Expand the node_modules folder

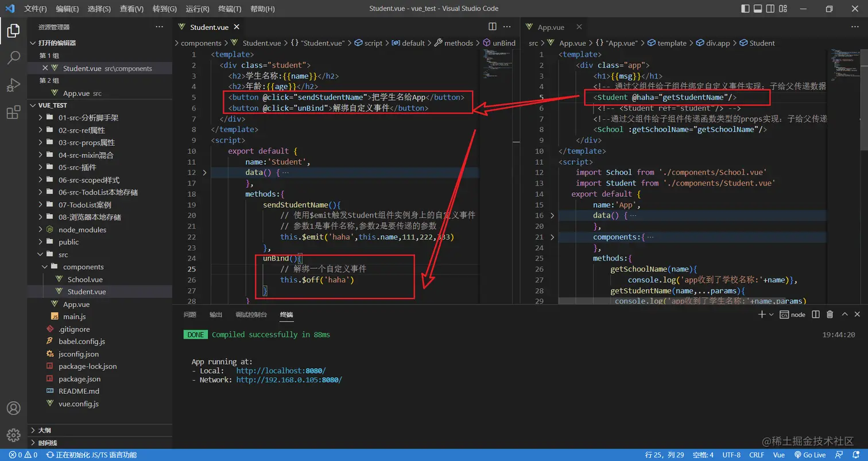[100, 230]
